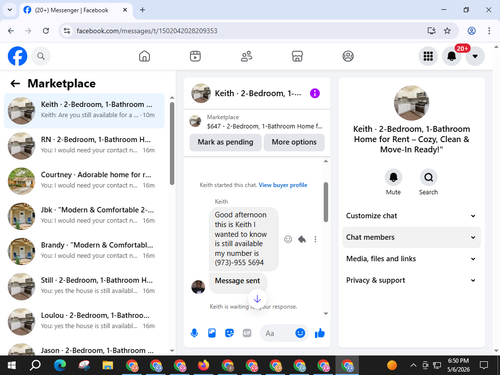This screenshot has height=375, width=500.
Task: Click the Marketplace listing $647 banner
Action: 257,122
